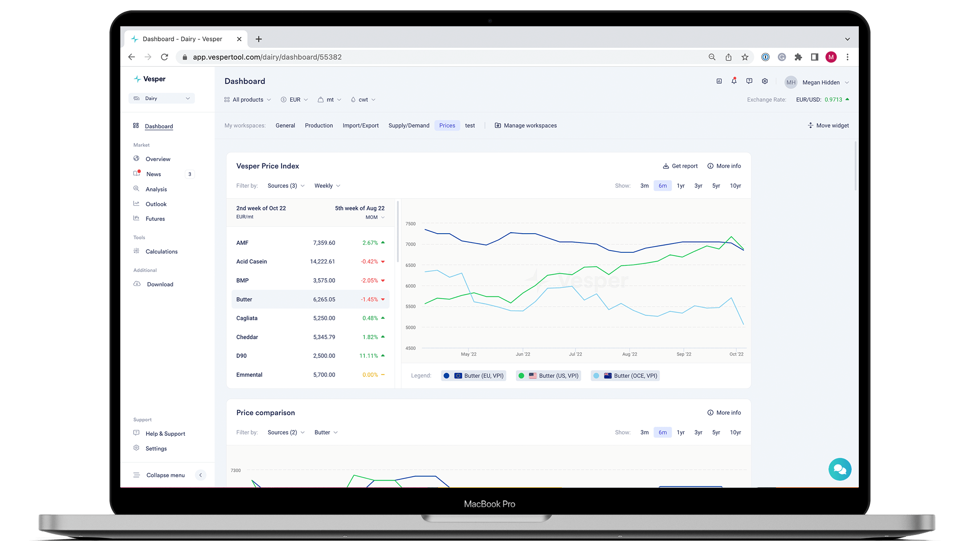The image size is (980, 551).
Task: Click the Download sidebar icon
Action: click(x=137, y=284)
